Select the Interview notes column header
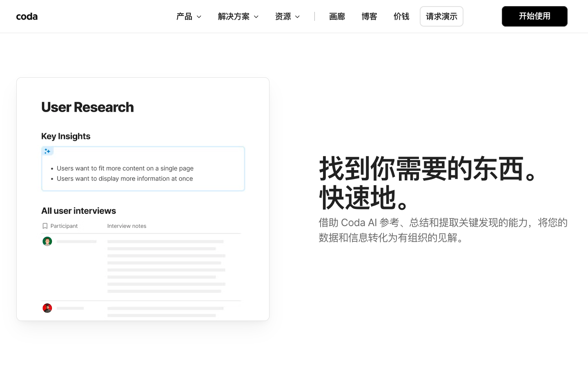588x368 pixels. (127, 226)
